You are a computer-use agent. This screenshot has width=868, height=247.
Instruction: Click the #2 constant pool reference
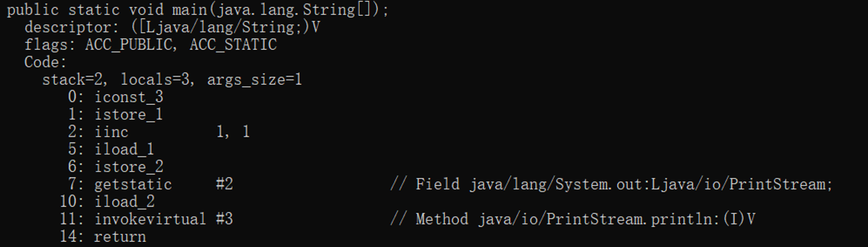click(x=224, y=184)
